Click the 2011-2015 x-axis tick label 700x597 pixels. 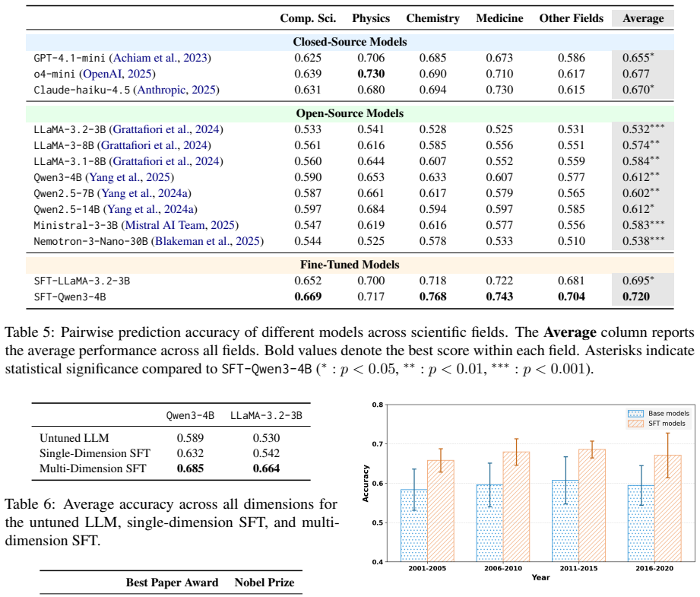pos(578,569)
